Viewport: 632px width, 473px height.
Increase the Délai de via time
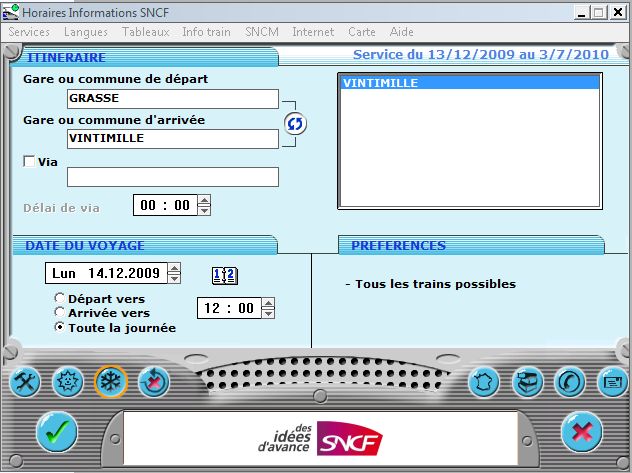click(204, 200)
